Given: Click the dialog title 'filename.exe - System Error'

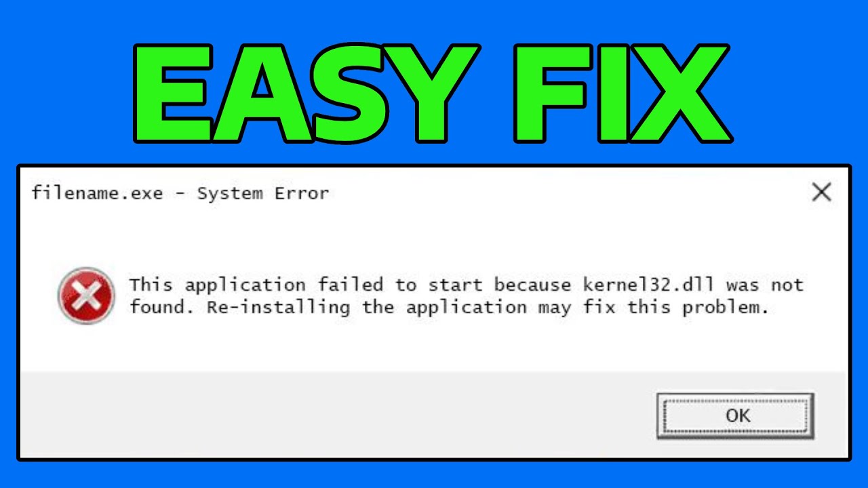Looking at the screenshot, I should coord(180,193).
